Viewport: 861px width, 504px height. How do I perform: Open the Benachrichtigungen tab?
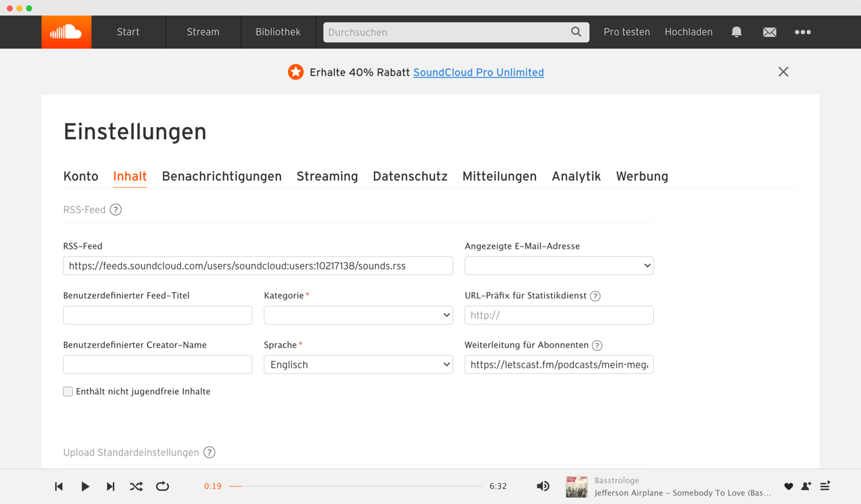[x=222, y=176]
